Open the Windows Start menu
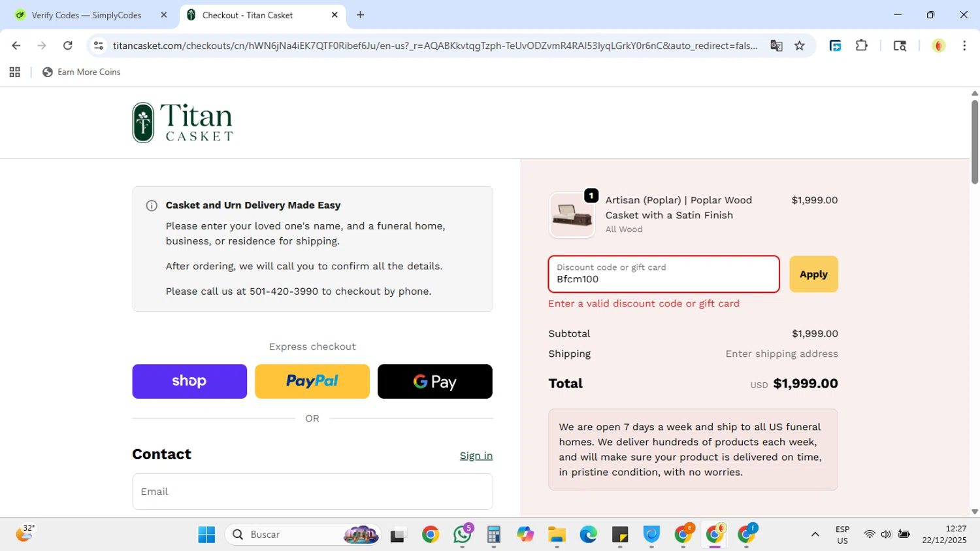The height and width of the screenshot is (551, 980). click(206, 535)
